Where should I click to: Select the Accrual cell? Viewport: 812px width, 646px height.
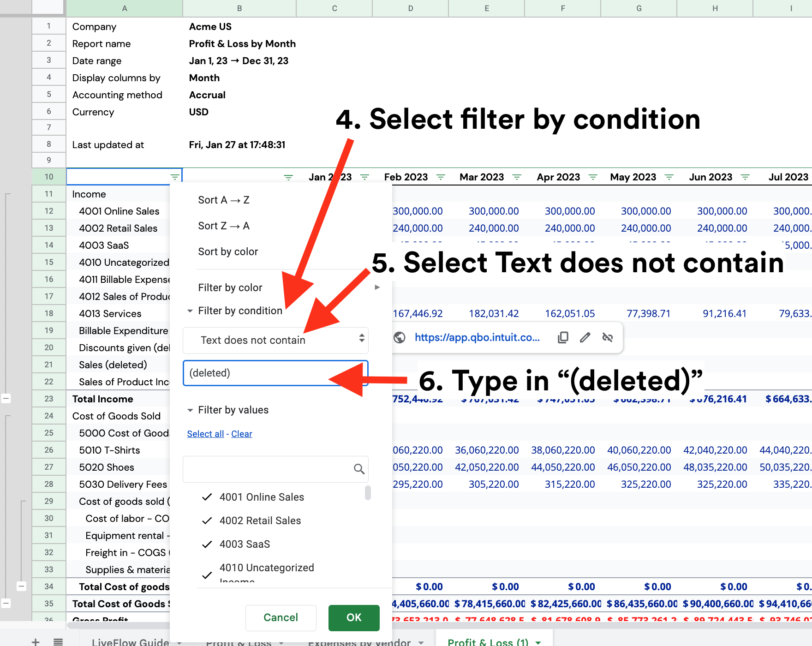[x=207, y=95]
